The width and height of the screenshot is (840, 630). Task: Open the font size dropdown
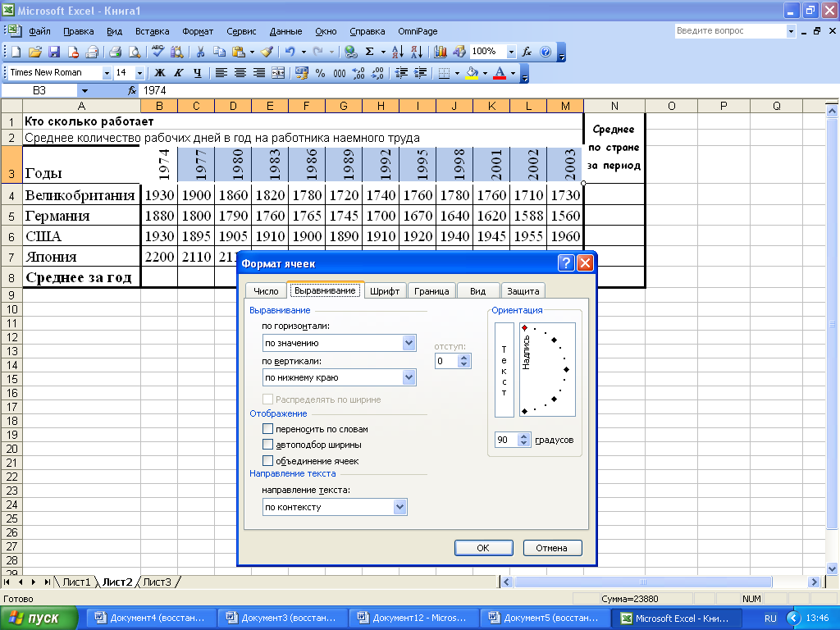[139, 73]
